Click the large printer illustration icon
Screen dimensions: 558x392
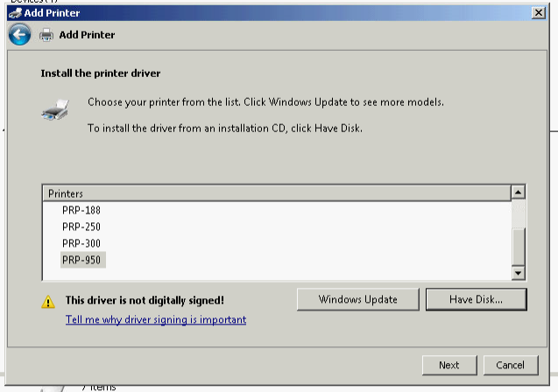(54, 110)
